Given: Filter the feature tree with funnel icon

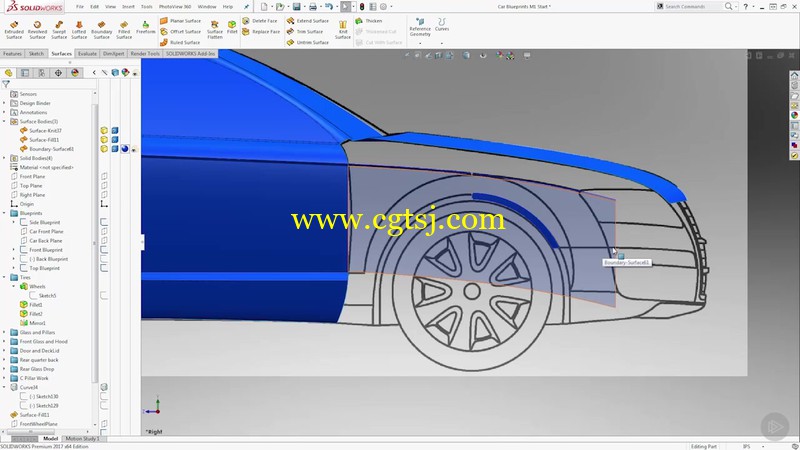Looking at the screenshot, I should pyautogui.click(x=6, y=84).
